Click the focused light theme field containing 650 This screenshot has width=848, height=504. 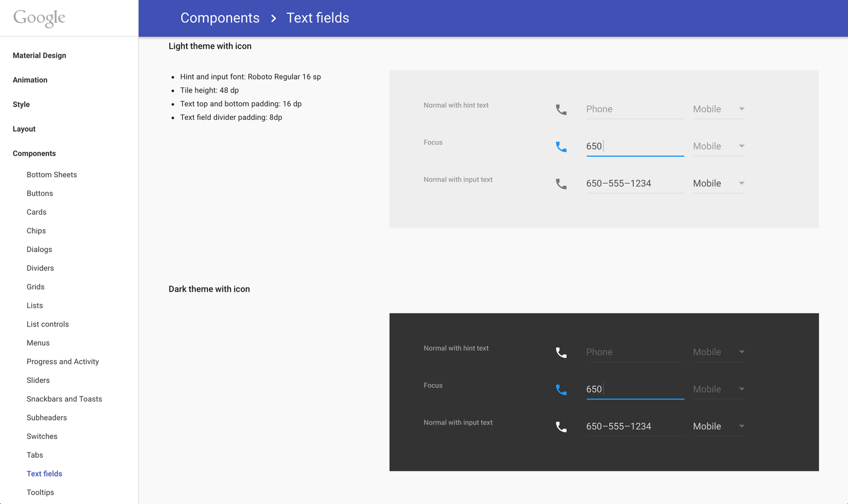coord(635,146)
